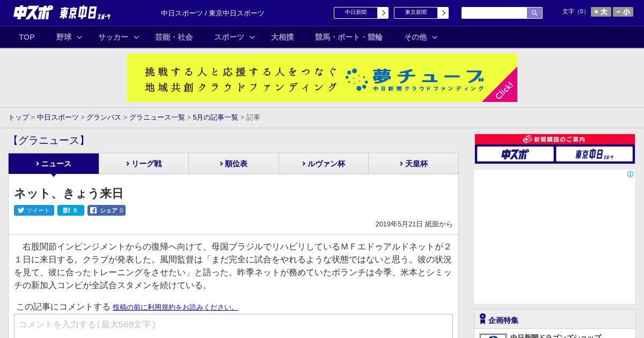Click the article title ネット、きょう来日
The height and width of the screenshot is (338, 644).
(x=69, y=193)
